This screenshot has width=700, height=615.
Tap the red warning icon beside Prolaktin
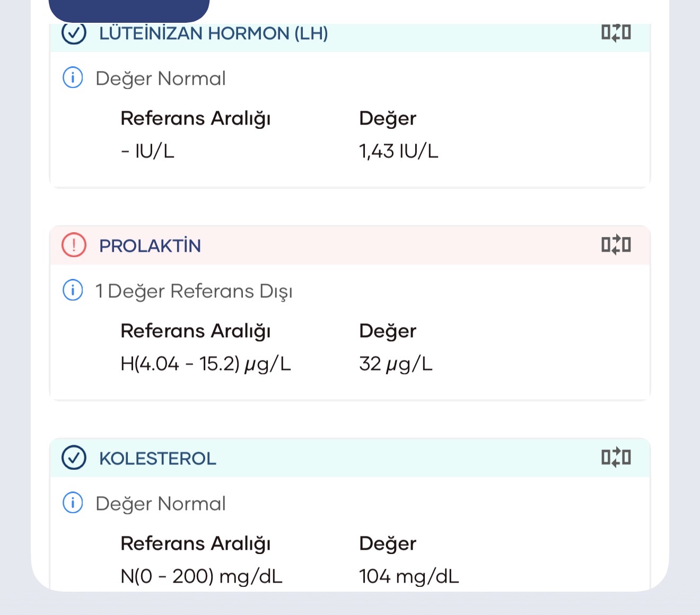click(74, 245)
